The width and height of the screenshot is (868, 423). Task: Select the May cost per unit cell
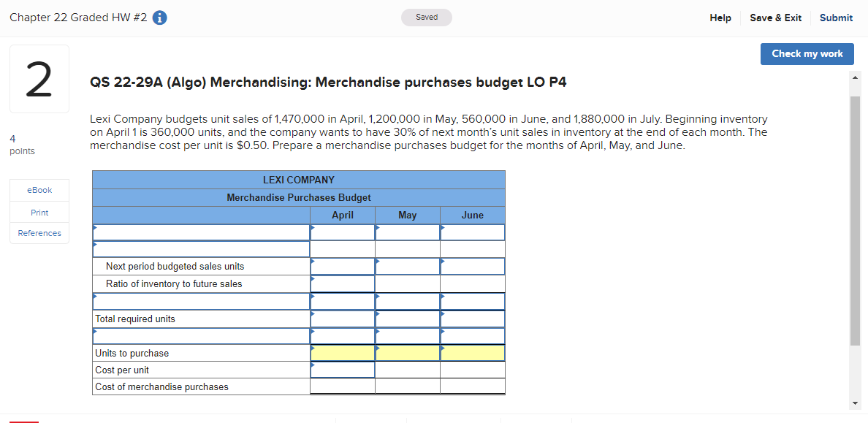(407, 370)
